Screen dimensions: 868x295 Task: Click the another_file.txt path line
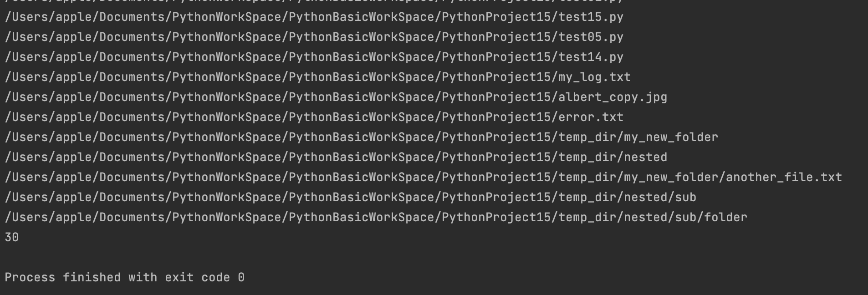point(423,177)
